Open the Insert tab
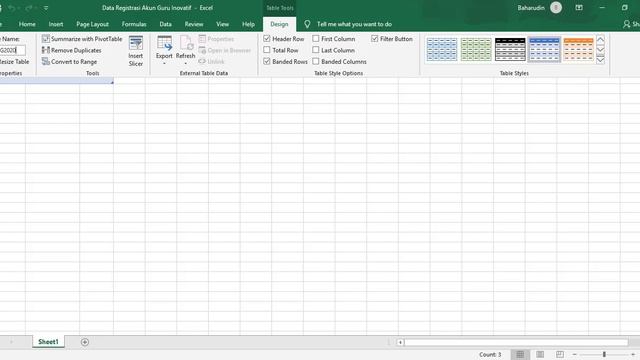 click(x=56, y=24)
